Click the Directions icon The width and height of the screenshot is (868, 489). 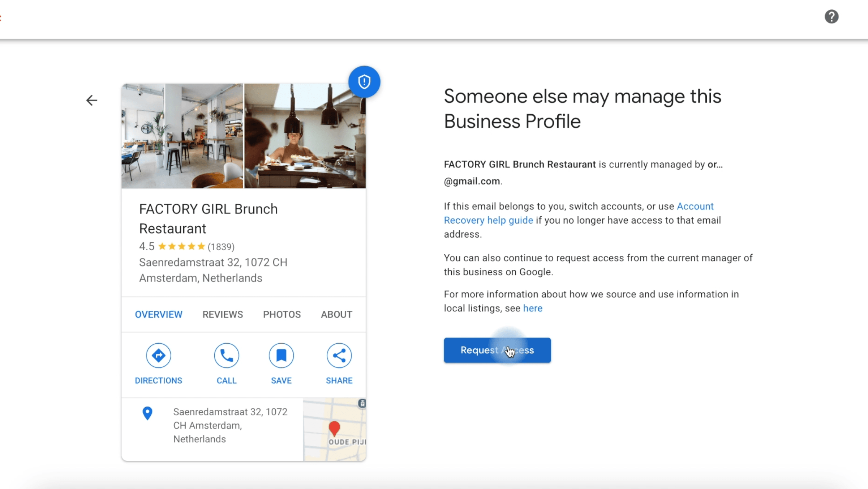click(158, 356)
